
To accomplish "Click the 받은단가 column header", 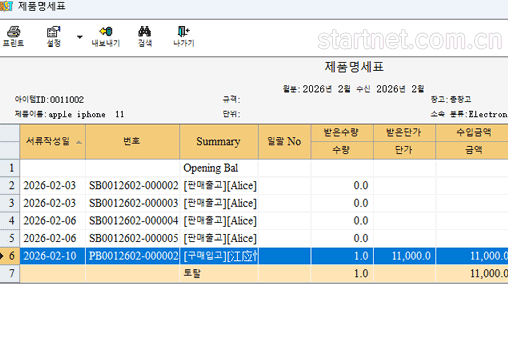I will point(404,133).
